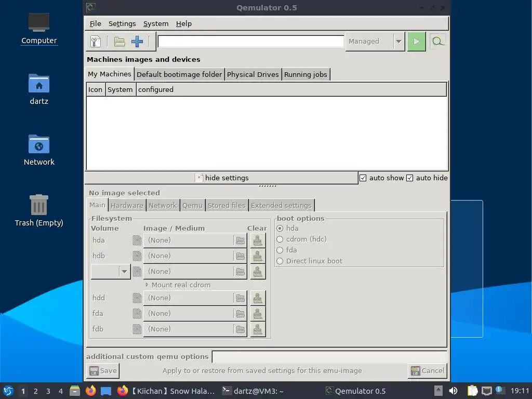Start machine with green play button
The width and height of the screenshot is (532, 399).
coord(416,42)
